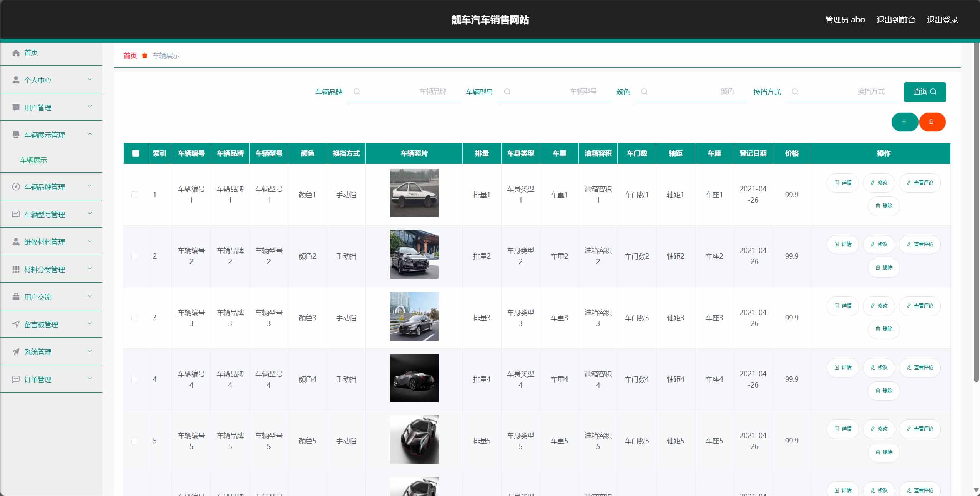Viewport: 980px width, 496px height.
Task: Click the search icon in 车辆品牌 field
Action: click(x=357, y=92)
